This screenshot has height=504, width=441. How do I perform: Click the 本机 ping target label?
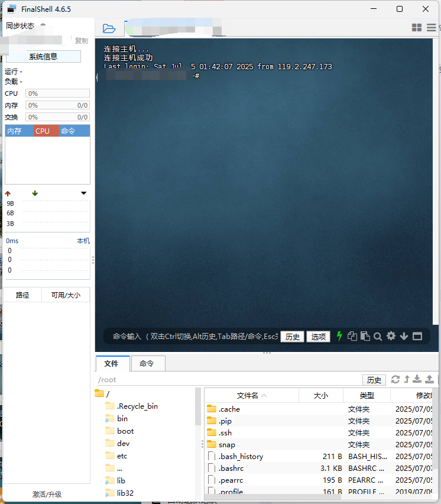(x=83, y=241)
